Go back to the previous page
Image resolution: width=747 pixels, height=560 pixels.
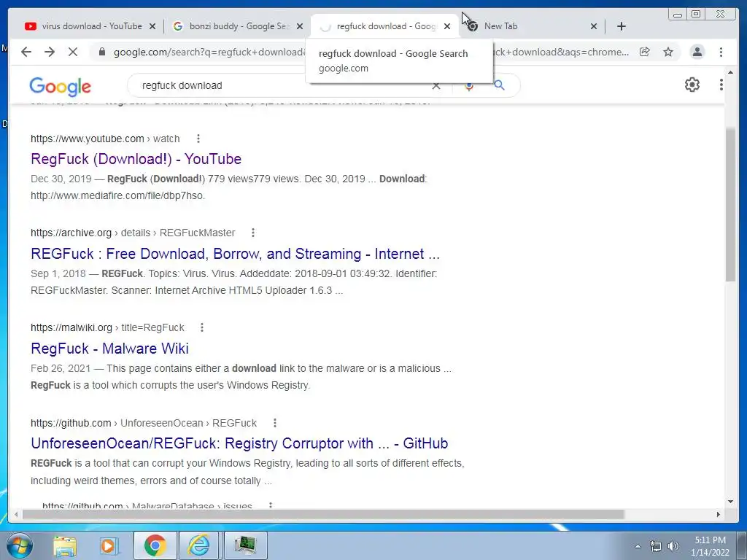coord(26,52)
